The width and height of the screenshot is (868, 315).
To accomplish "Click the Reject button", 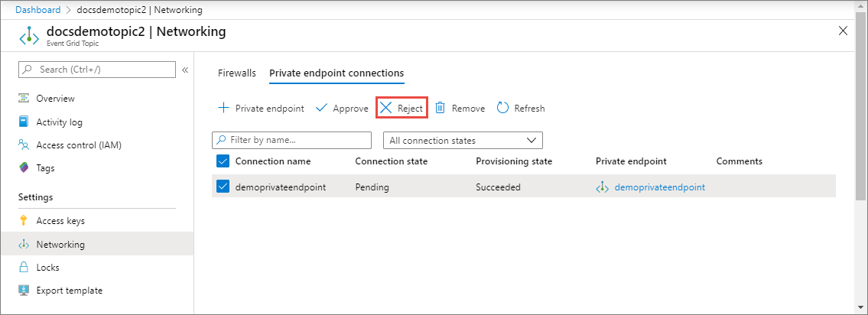I will (401, 108).
